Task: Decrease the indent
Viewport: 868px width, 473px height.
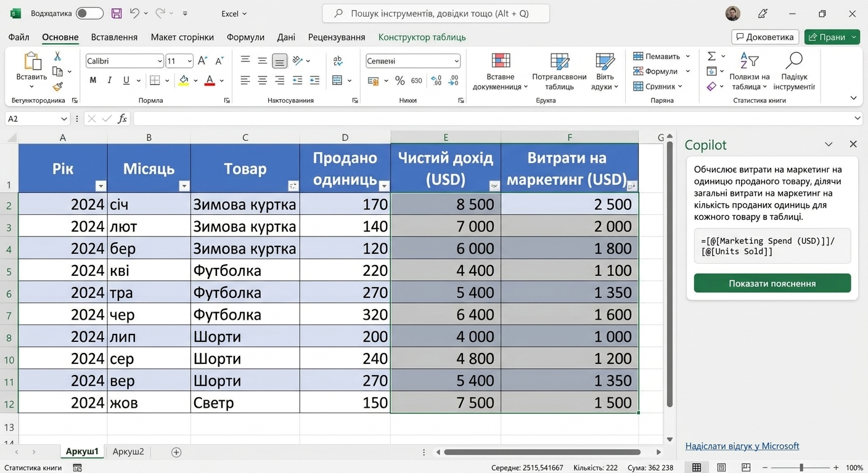Action: pyautogui.click(x=297, y=80)
